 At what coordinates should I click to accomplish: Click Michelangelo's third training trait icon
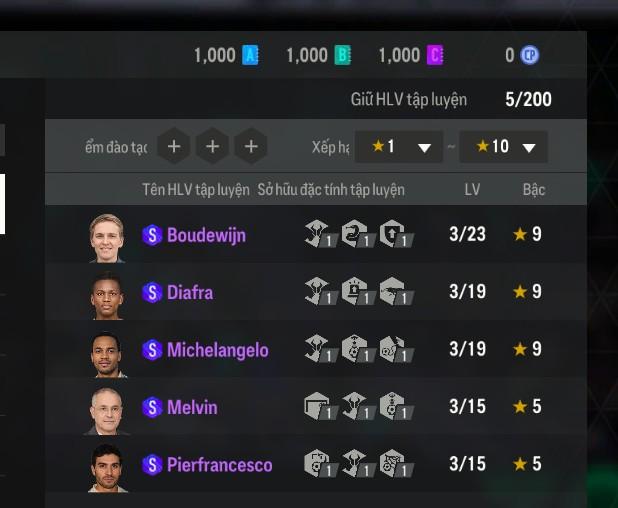tap(396, 349)
